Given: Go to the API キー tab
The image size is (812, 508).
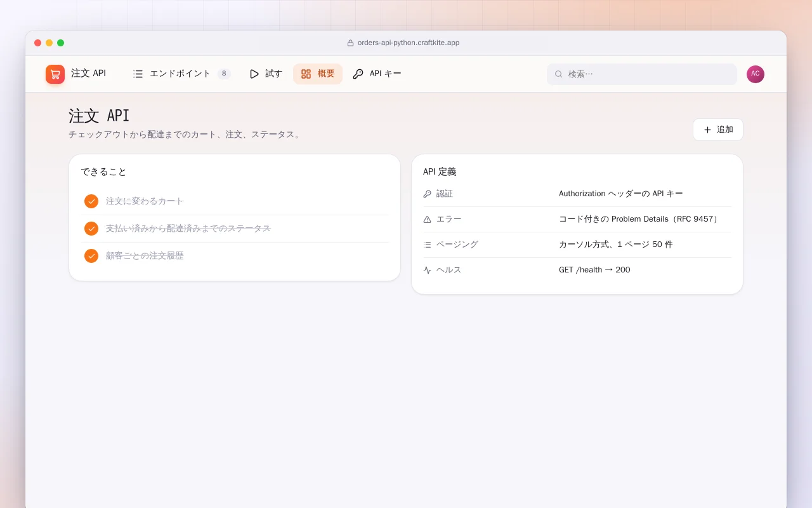Looking at the screenshot, I should [x=377, y=74].
